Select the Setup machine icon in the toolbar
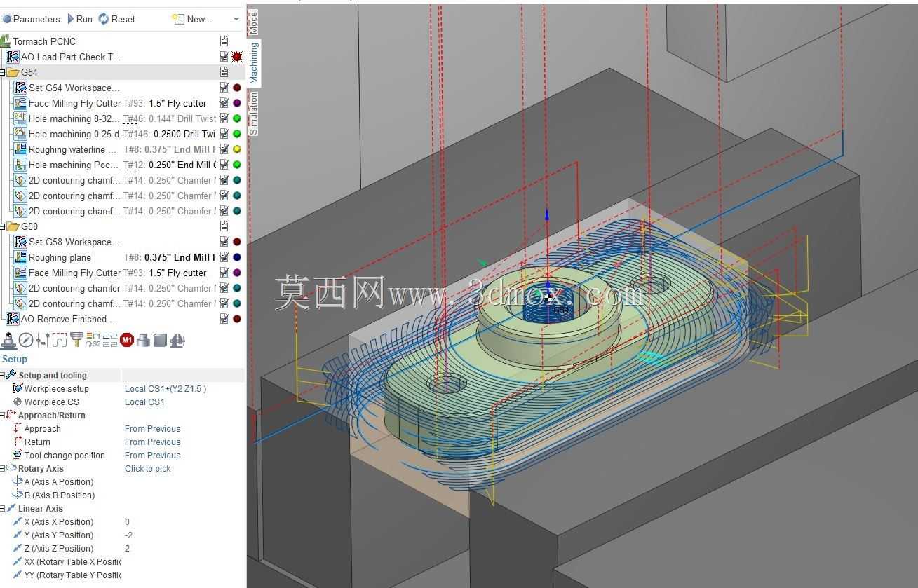The width and height of the screenshot is (918, 588). (x=9, y=341)
